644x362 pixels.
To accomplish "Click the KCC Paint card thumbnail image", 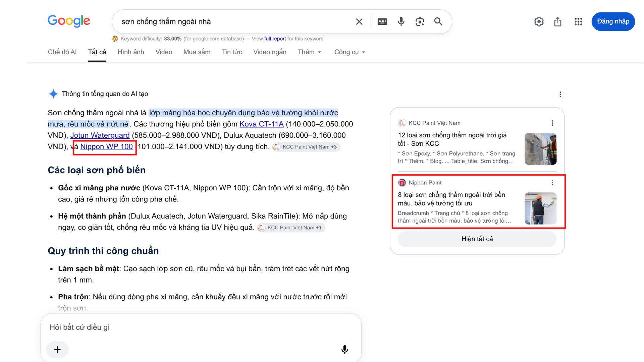I will click(540, 149).
